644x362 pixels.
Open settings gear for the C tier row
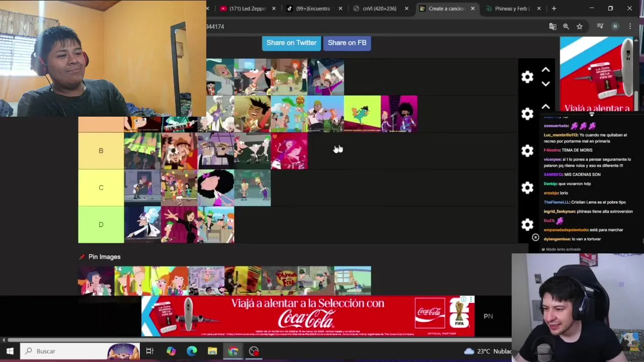pyautogui.click(x=527, y=188)
